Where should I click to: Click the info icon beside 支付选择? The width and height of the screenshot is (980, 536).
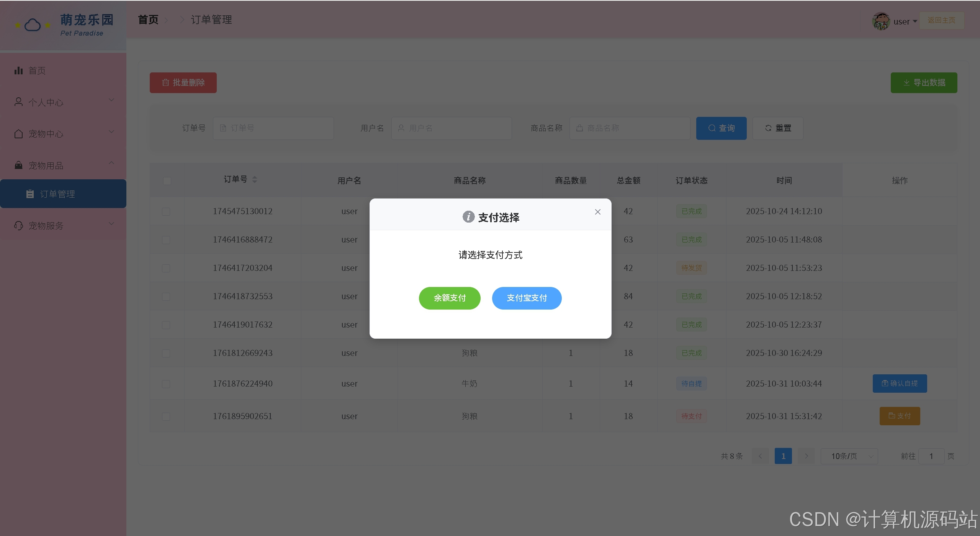[x=468, y=217]
